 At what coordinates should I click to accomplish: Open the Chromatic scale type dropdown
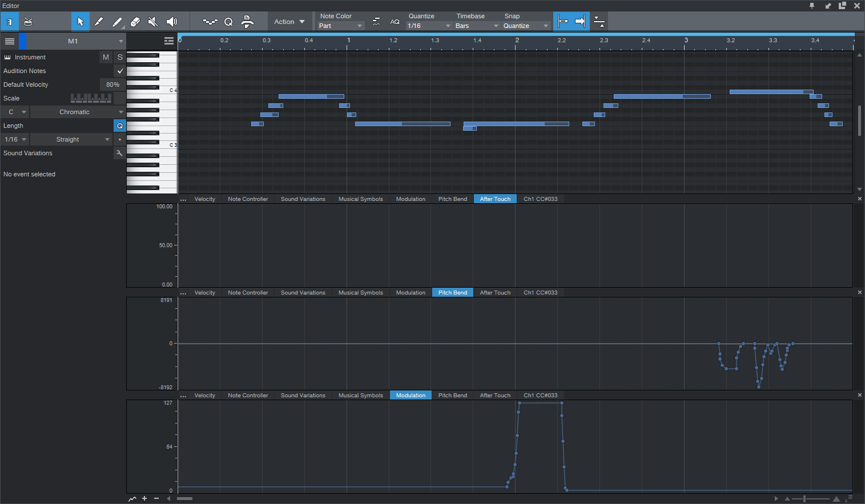[x=78, y=112]
